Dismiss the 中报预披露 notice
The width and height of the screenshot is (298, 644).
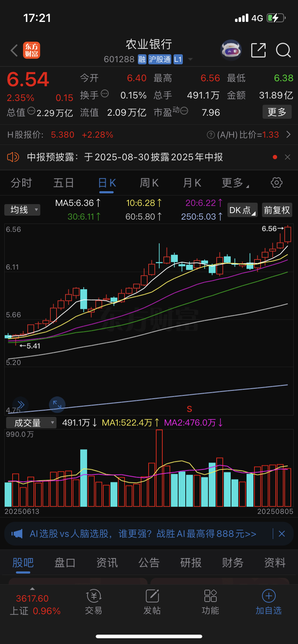tap(288, 157)
